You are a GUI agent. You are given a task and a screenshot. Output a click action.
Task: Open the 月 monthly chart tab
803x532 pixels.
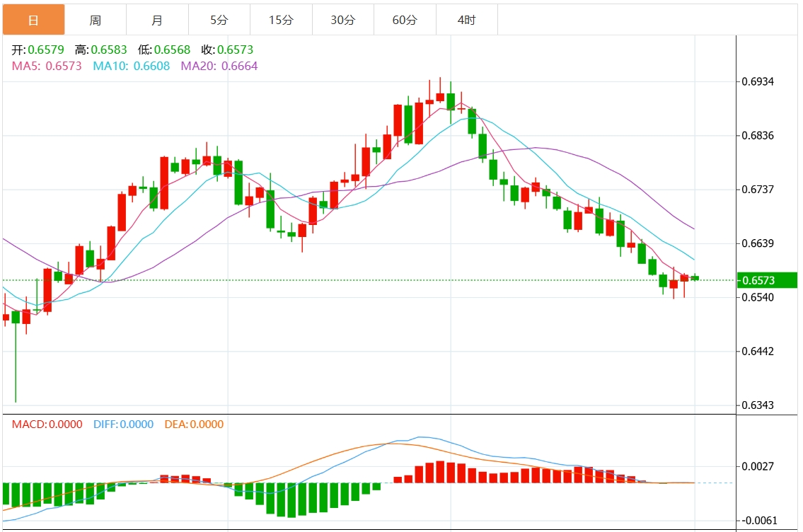pyautogui.click(x=157, y=21)
